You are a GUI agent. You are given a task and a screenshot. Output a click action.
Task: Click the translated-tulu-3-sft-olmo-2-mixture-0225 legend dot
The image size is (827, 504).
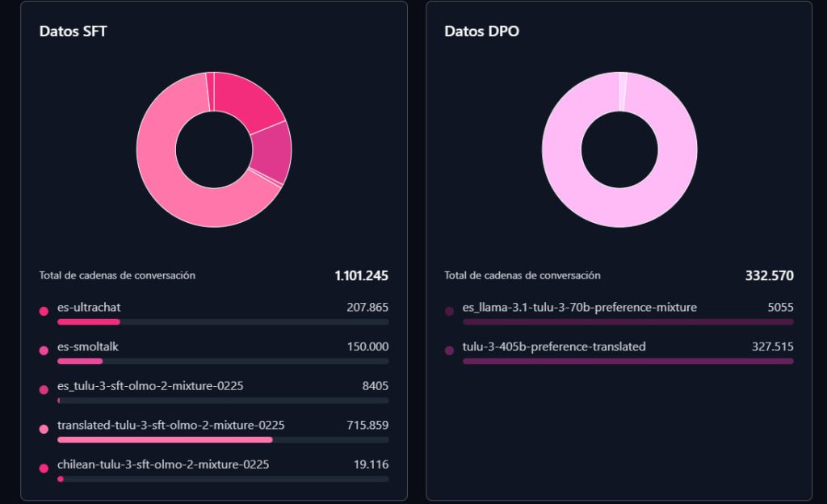tap(44, 429)
